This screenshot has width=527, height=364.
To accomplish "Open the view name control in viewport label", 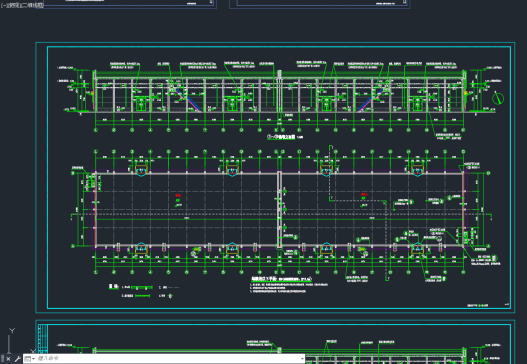I will click(13, 5).
